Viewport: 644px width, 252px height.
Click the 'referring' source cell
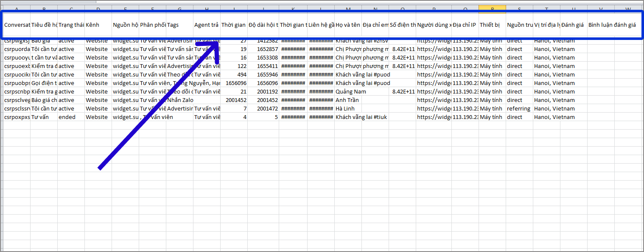tap(518, 109)
